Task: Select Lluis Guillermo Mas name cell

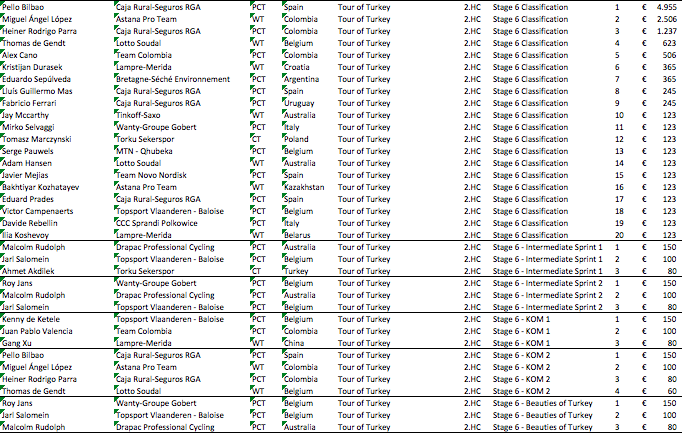Action: (37, 91)
